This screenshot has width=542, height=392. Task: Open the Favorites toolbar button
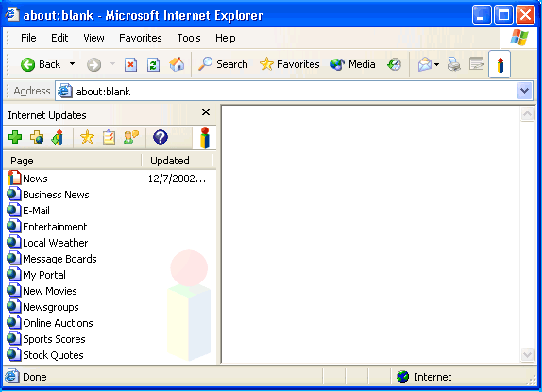click(289, 64)
